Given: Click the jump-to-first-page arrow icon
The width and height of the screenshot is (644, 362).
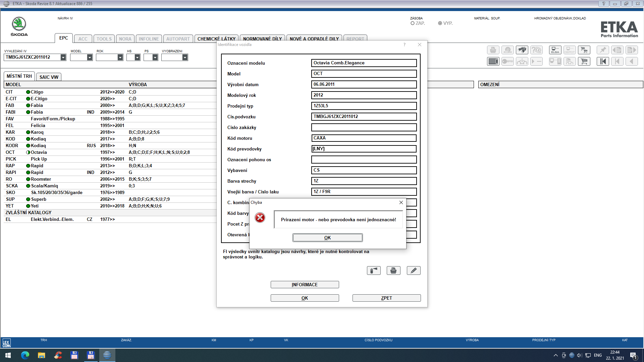Looking at the screenshot, I should 603,62.
